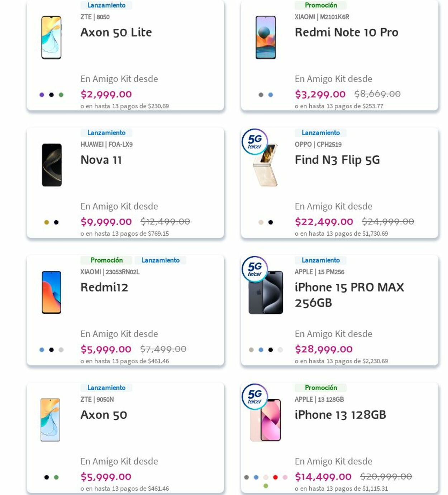This screenshot has height=495, width=448.
Task: Click the $9,999.00 price on Nova 11
Action: coord(106,222)
